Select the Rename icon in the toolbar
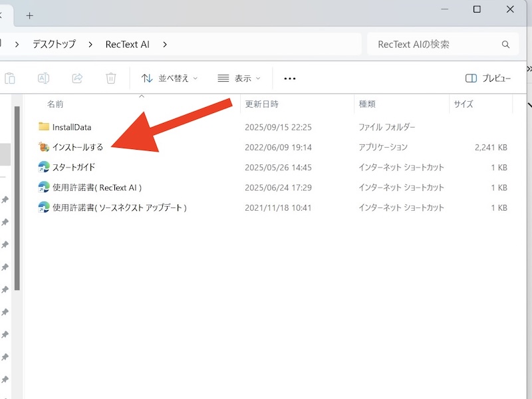532x399 pixels. [x=44, y=78]
